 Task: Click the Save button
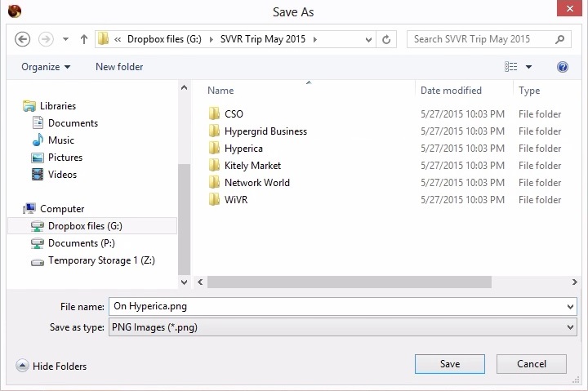(x=450, y=364)
